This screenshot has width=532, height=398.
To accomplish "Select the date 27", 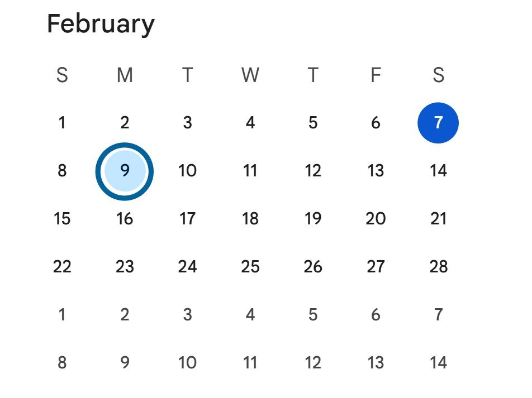I will pos(375,267).
